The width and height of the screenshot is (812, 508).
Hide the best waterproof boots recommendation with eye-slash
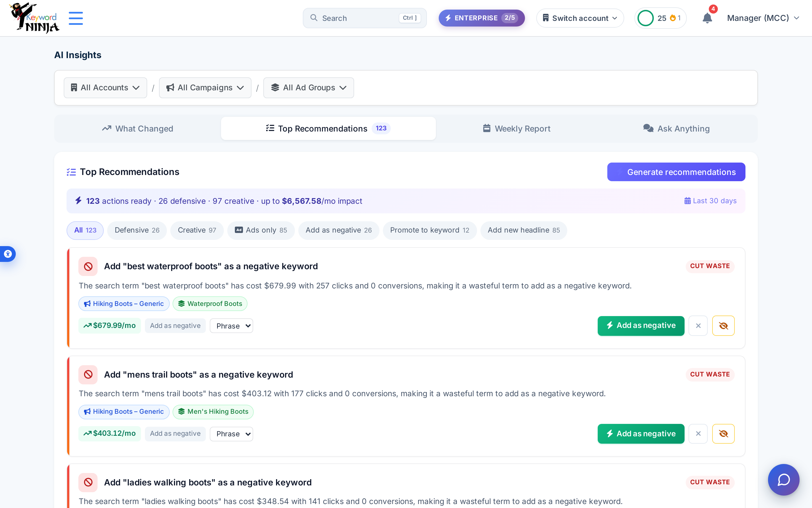coord(723,326)
